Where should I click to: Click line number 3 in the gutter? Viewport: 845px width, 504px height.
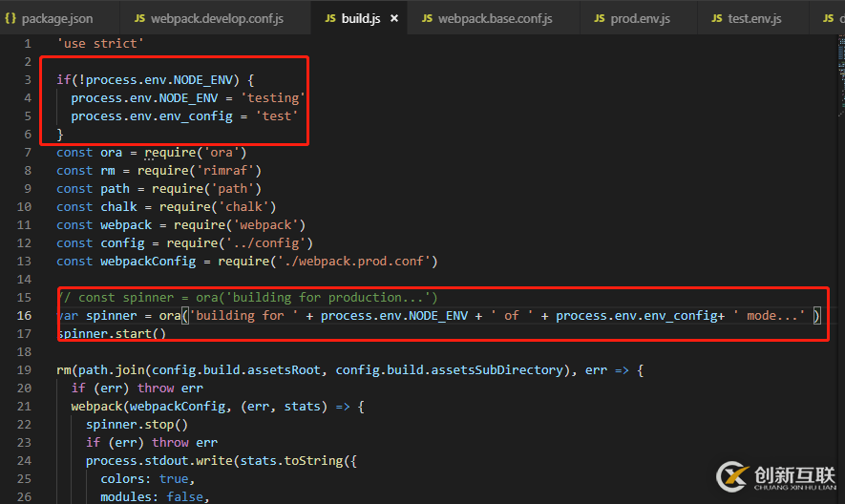point(28,80)
